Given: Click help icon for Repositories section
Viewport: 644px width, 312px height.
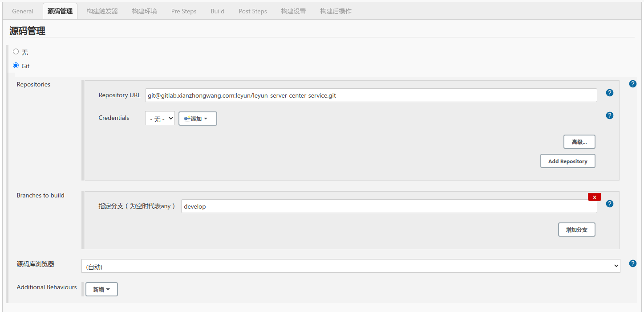Looking at the screenshot, I should tap(632, 84).
